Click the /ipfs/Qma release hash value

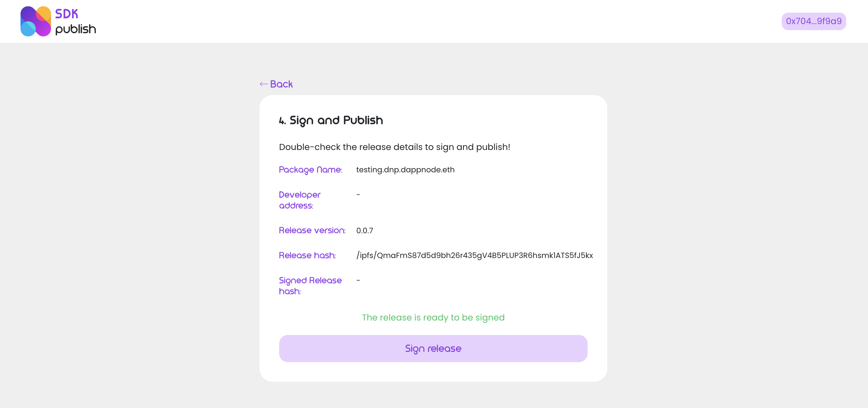474,255
